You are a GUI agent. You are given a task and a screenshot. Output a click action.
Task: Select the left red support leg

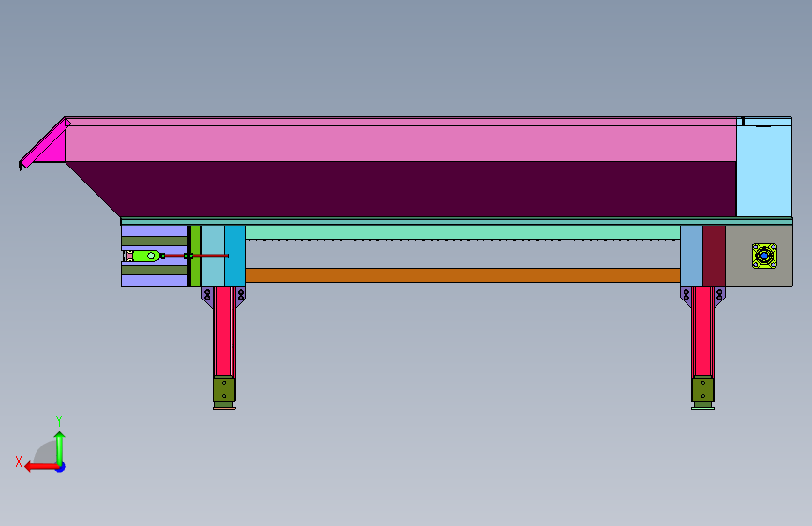(224, 332)
